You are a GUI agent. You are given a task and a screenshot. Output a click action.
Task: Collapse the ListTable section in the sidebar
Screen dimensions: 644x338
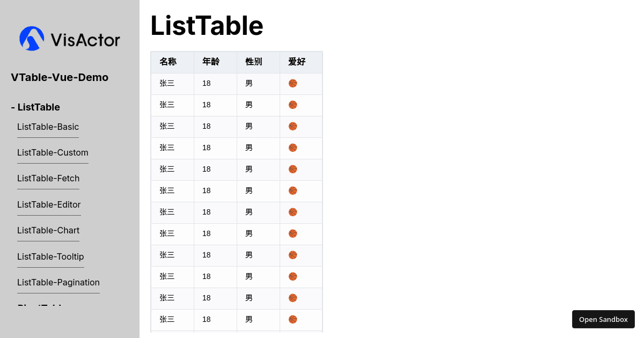(35, 107)
